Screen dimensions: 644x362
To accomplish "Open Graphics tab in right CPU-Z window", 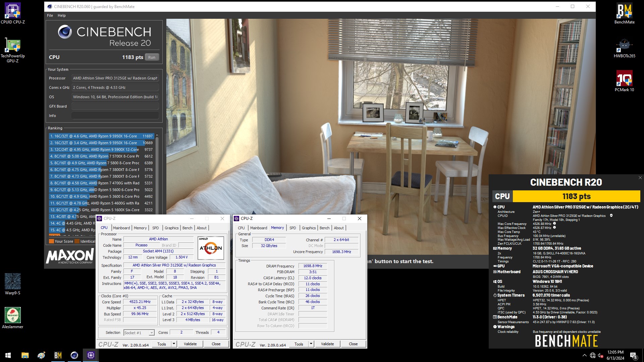I will coord(309,228).
